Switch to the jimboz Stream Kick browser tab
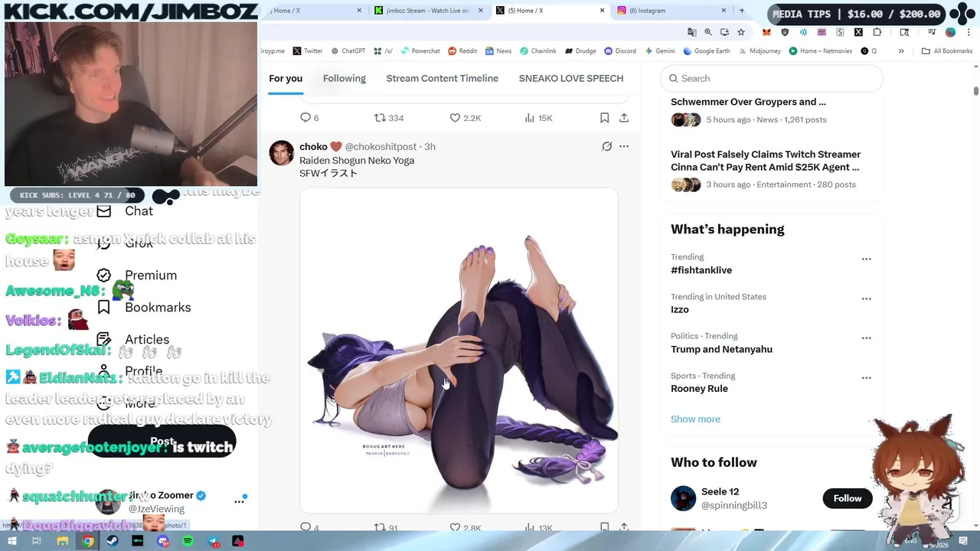Screen dimensions: 980x551 pyautogui.click(x=427, y=11)
